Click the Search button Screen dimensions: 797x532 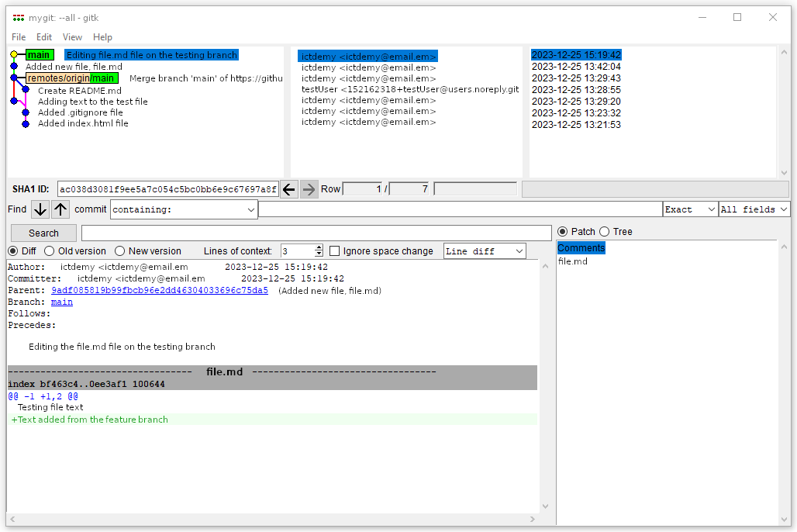[43, 233]
